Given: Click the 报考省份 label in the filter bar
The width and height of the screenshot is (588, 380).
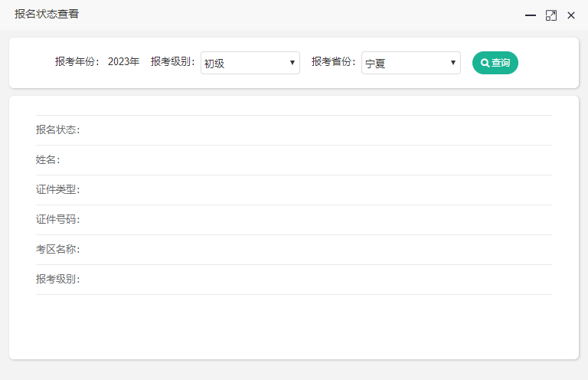Looking at the screenshot, I should [x=334, y=62].
